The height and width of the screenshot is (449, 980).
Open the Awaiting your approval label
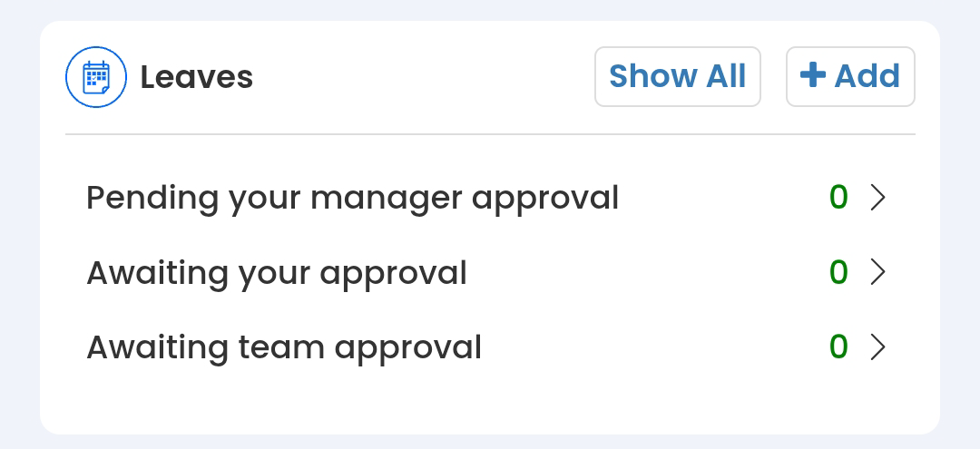(277, 272)
